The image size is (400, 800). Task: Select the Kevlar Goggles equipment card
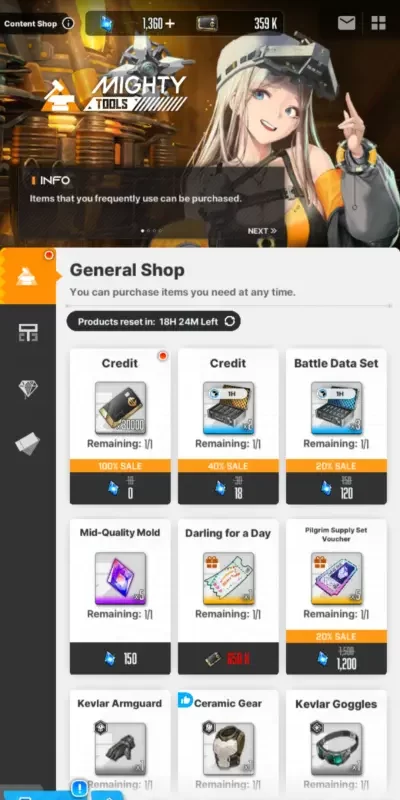pyautogui.click(x=336, y=742)
